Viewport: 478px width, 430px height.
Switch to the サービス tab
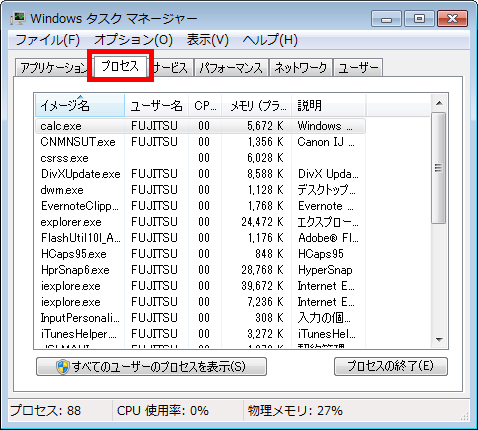click(173, 68)
